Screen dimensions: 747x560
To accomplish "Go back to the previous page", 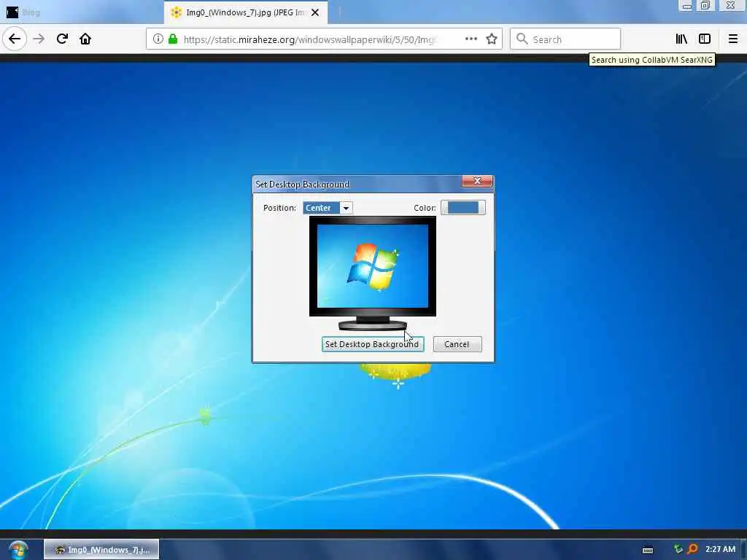I will (x=15, y=39).
